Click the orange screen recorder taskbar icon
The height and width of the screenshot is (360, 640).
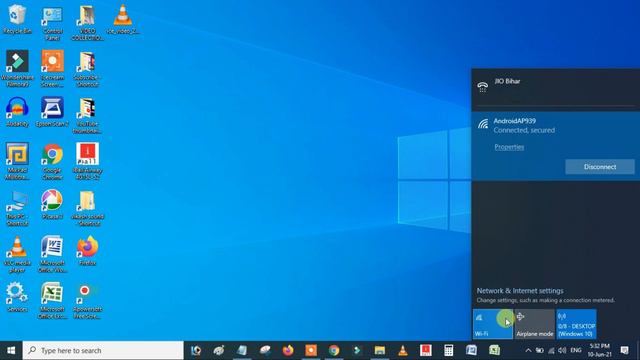tap(311, 350)
